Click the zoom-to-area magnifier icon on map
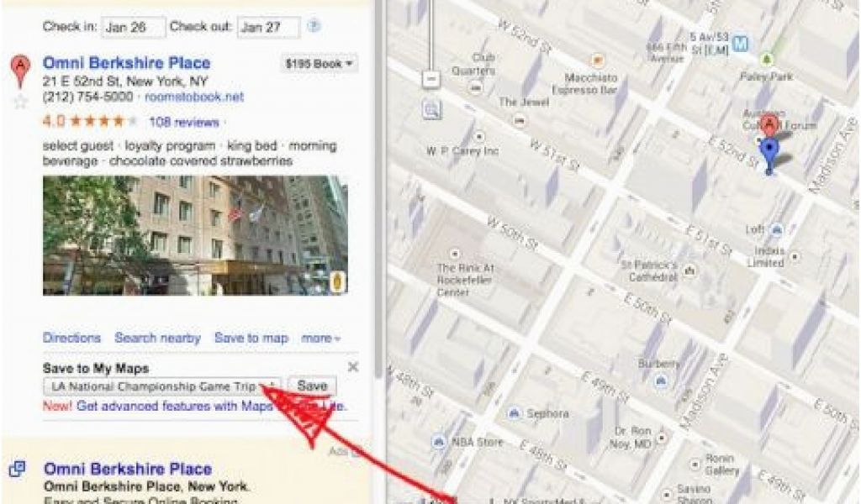Screen dimensions: 861x504 pos(431,110)
